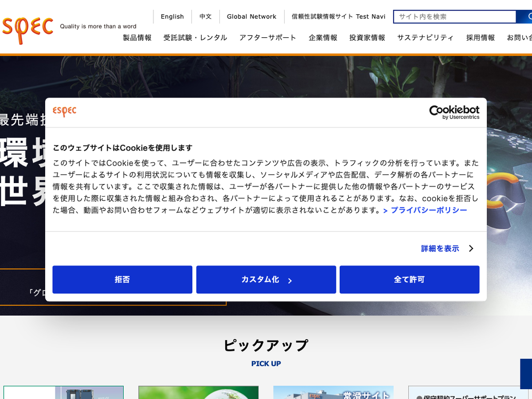Click the arrow next to 詳細を表示

[x=471, y=248]
